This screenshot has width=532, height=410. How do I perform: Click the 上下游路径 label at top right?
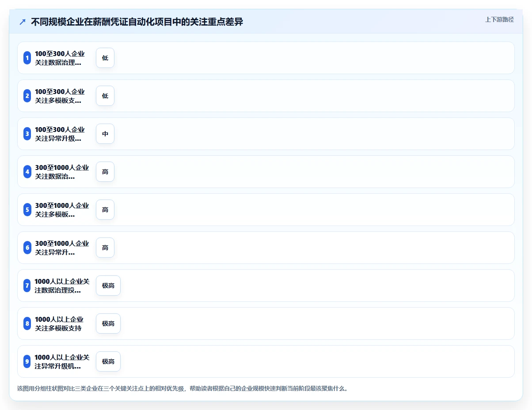coord(499,19)
